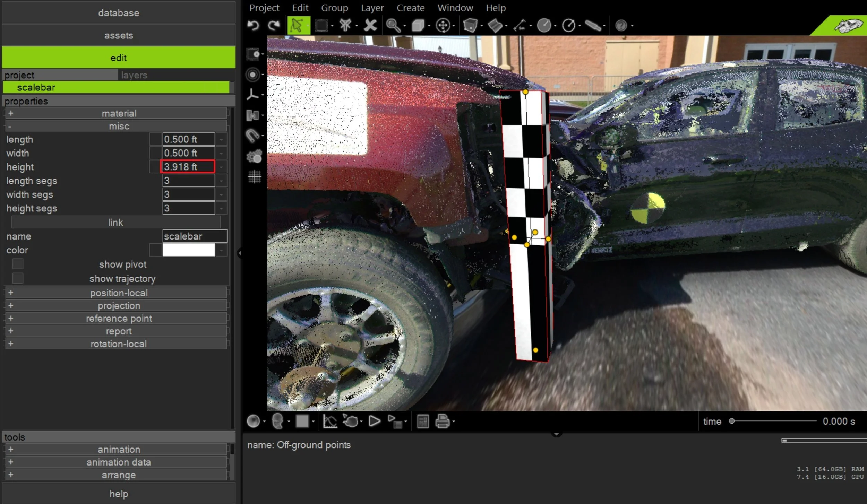
Task: Click the white color swatch
Action: click(x=188, y=250)
